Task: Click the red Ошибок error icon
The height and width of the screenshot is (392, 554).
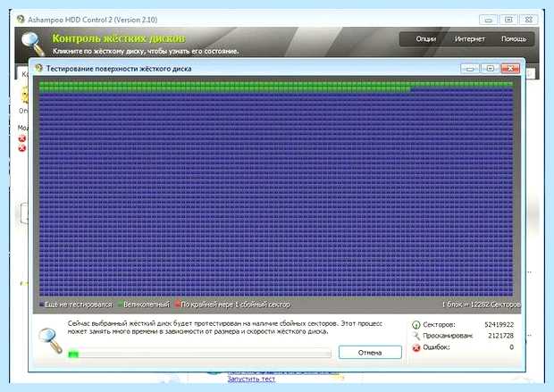Action: 416,347
